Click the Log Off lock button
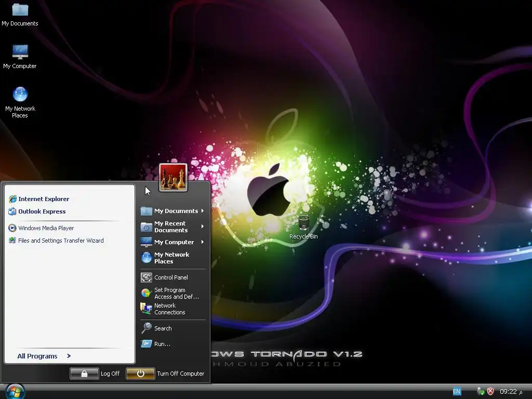 [x=84, y=374]
